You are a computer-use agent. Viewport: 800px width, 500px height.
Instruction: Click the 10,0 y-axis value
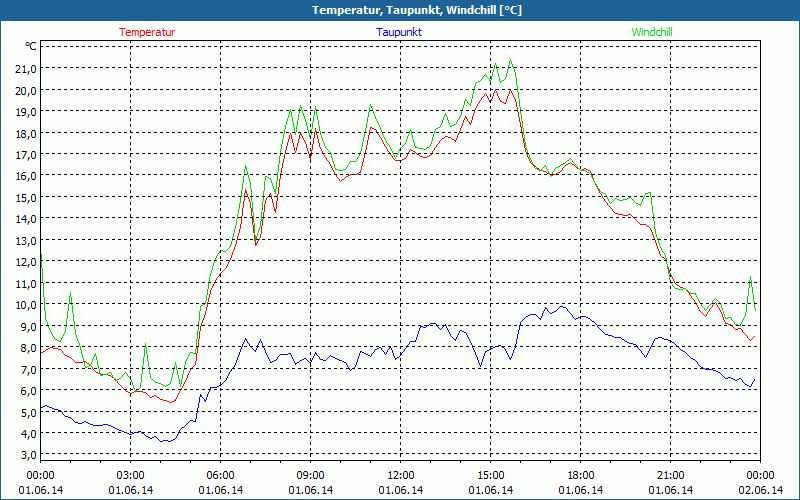point(26,304)
